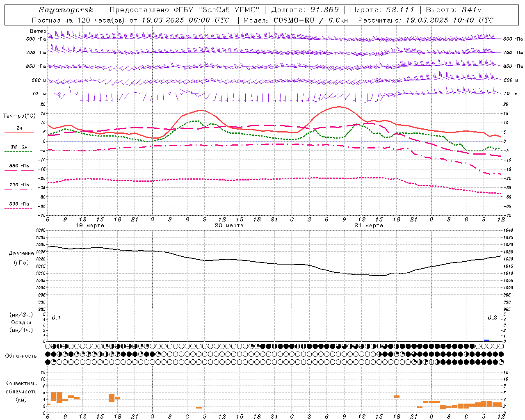
Task: Click the Sayanogorsk station title
Action: point(66,10)
